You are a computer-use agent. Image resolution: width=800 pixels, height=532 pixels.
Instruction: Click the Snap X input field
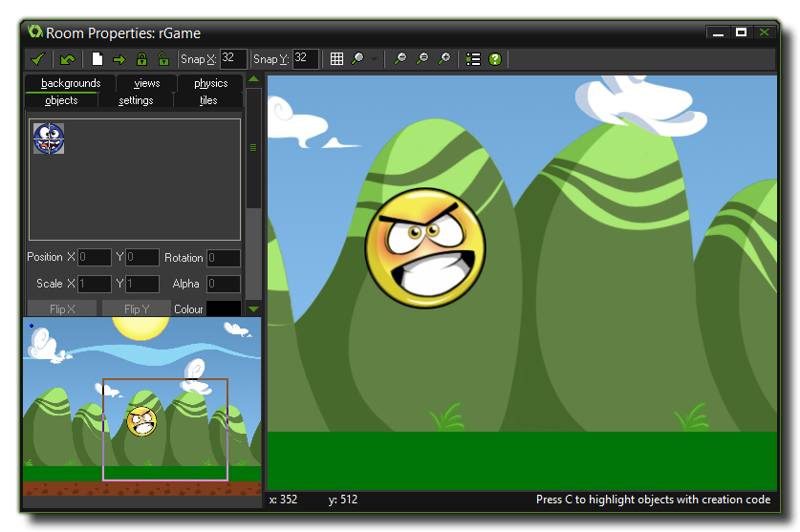pyautogui.click(x=233, y=59)
